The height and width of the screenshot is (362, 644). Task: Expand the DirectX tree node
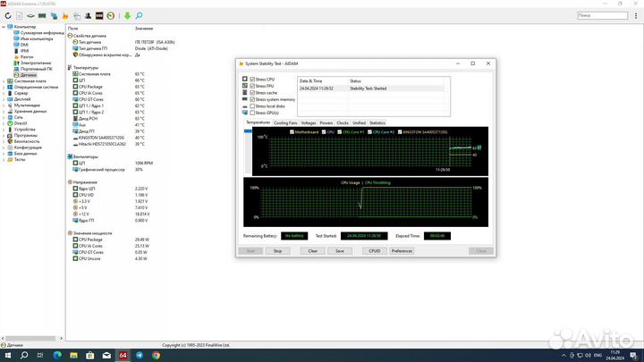coord(4,123)
